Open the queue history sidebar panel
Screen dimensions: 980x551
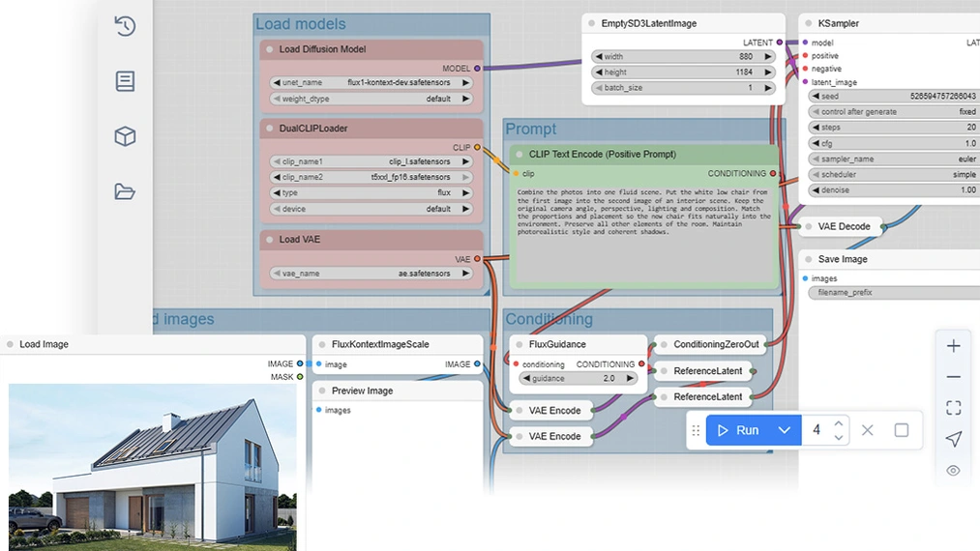point(125,26)
